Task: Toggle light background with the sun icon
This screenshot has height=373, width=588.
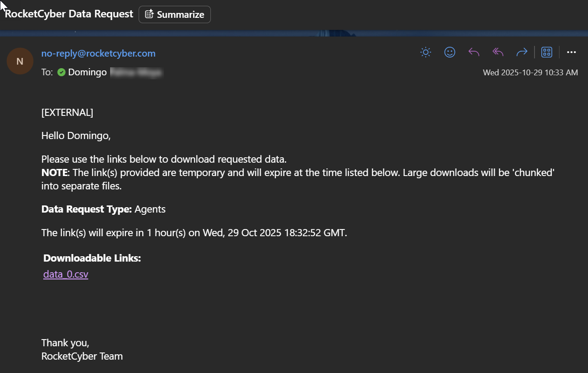Action: 426,52
